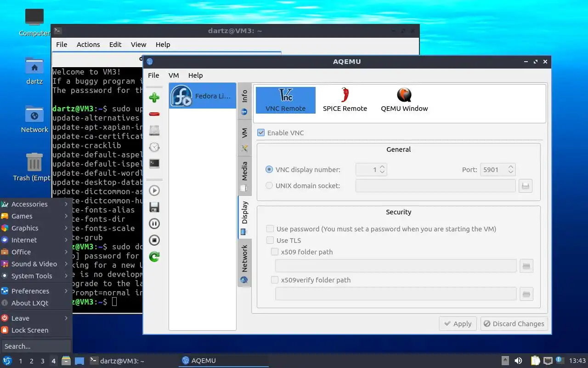Screen dimensions: 588x368
Task: Open the clipboard tray icon
Action: (535, 361)
